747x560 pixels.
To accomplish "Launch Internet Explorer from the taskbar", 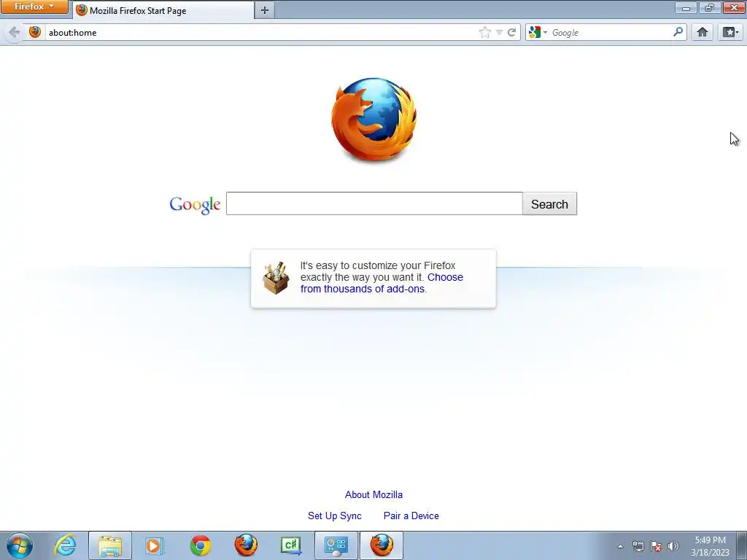I will tap(65, 545).
